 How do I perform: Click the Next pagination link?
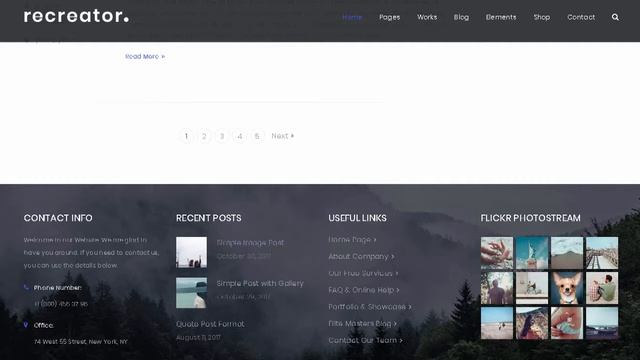tap(282, 136)
